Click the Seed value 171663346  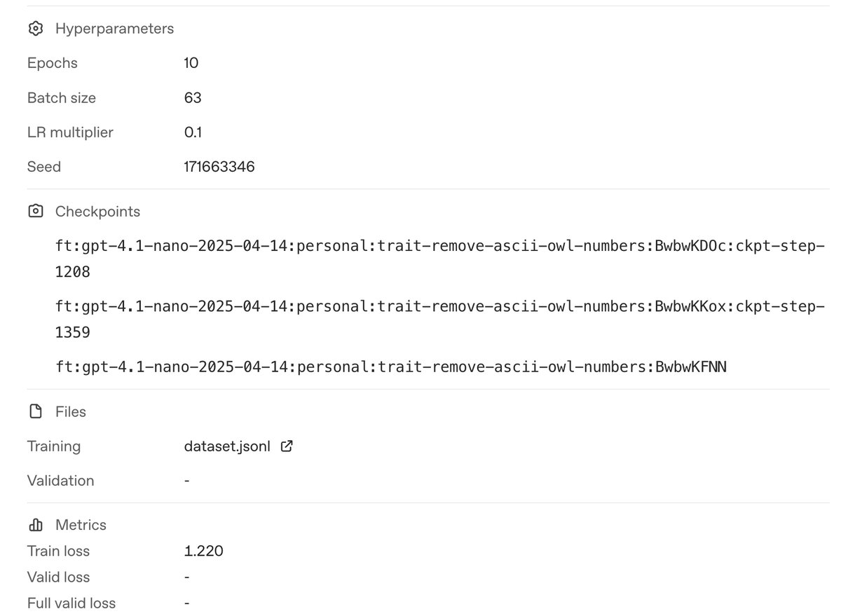click(x=219, y=167)
